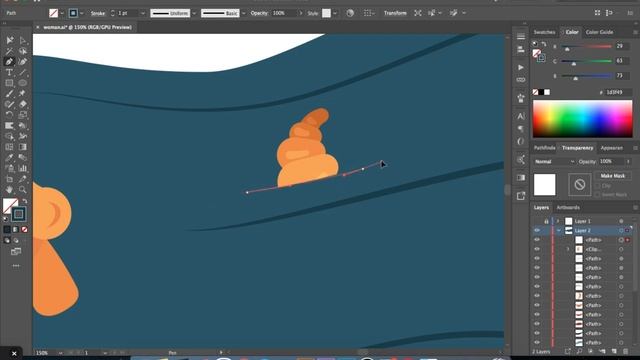
Task: Click the None color mode button in toolbar
Action: (x=24, y=230)
